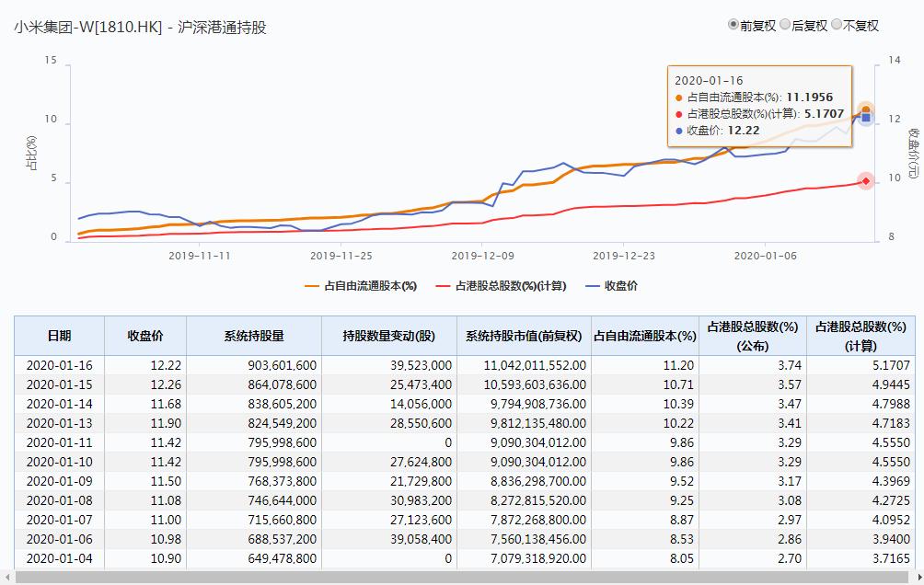Viewport: 924px width, 585px height.
Task: Click the 2020-01-07 date cell
Action: (x=60, y=521)
